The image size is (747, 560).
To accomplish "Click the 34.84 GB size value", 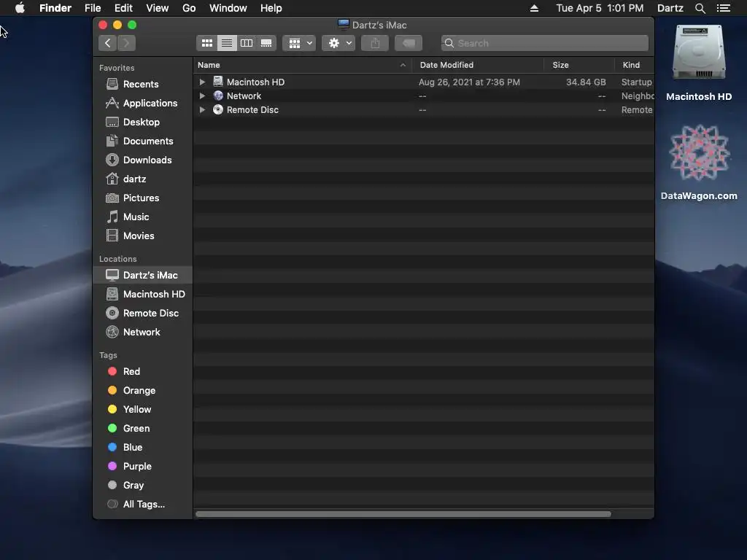I will (586, 82).
